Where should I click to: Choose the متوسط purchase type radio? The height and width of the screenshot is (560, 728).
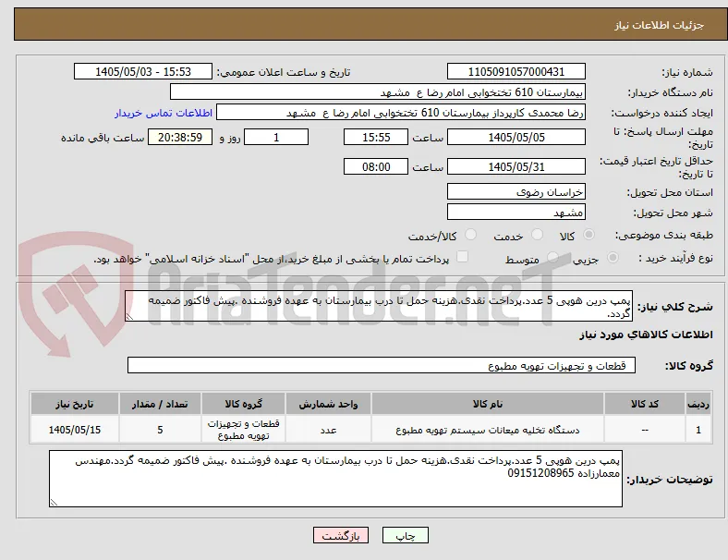click(x=552, y=258)
